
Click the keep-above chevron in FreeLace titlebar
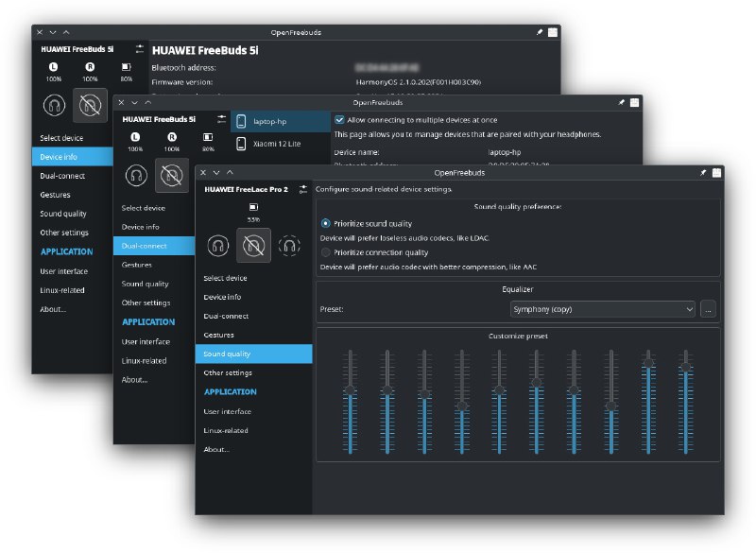coord(231,173)
